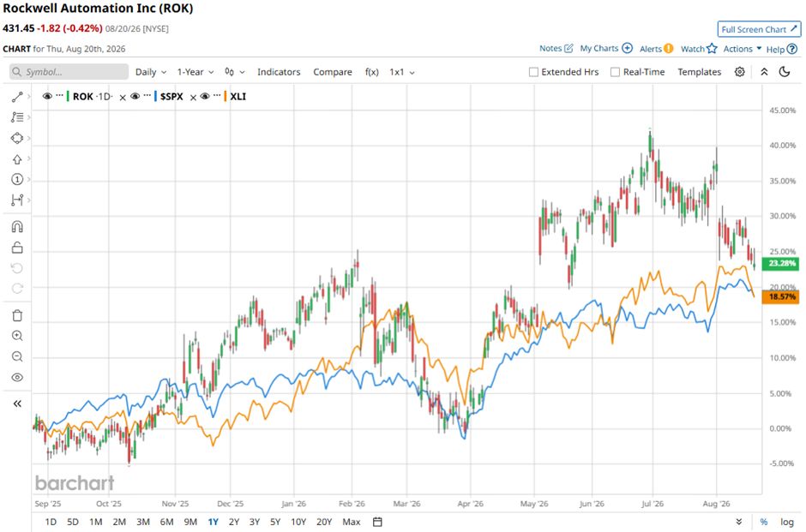Toggle percent scale button
This screenshot has height=532, width=806.
click(x=764, y=522)
